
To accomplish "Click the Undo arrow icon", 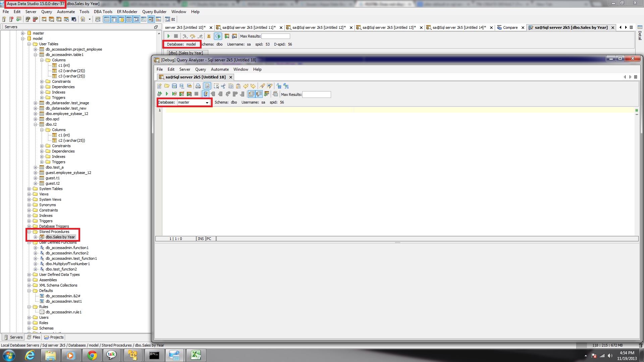I will 246,86.
